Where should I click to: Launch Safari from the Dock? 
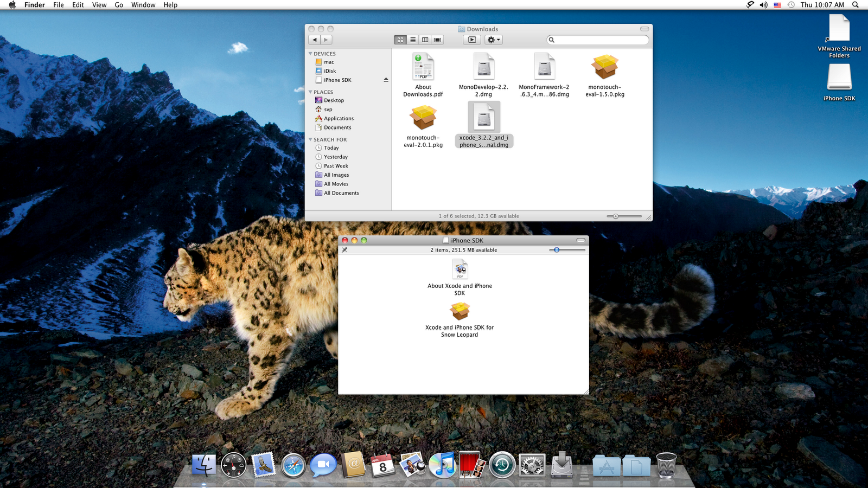[293, 465]
